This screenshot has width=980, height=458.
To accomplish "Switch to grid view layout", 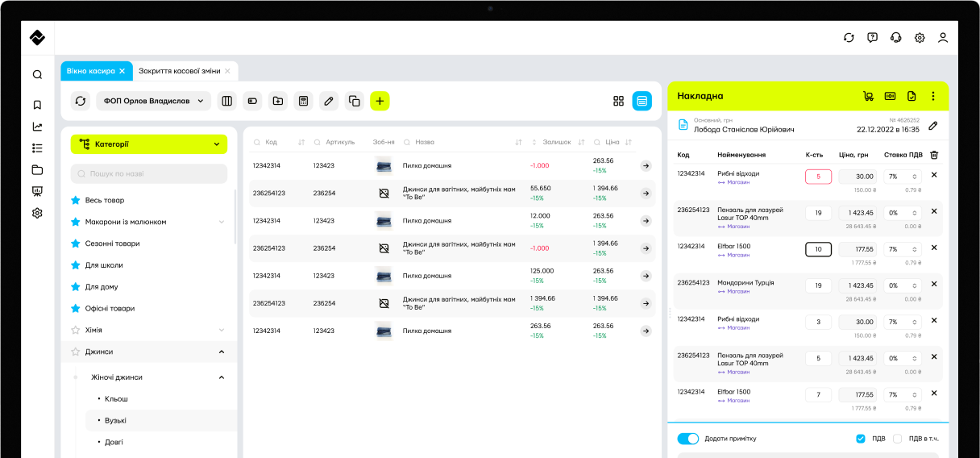I will (x=619, y=101).
